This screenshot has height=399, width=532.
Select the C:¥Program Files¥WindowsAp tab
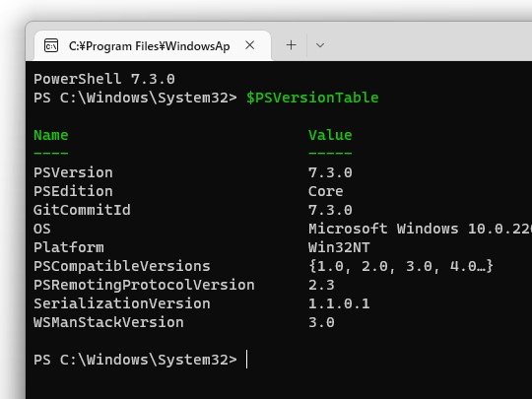153,45
